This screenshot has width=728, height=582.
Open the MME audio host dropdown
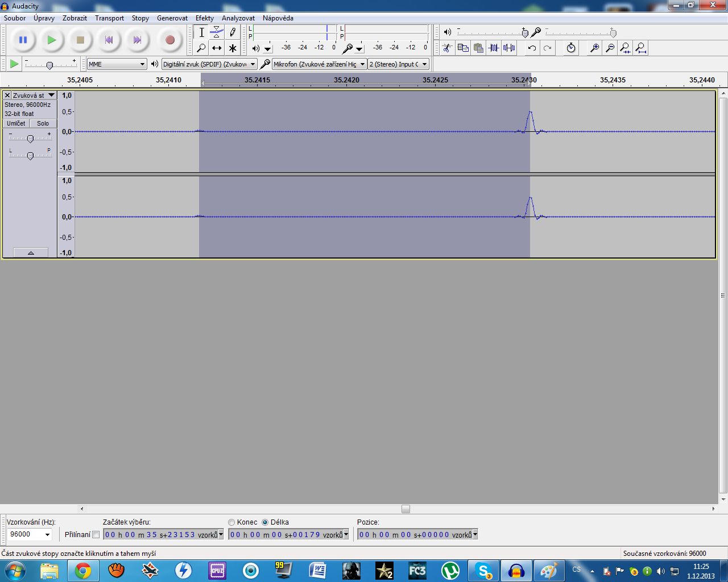(117, 64)
